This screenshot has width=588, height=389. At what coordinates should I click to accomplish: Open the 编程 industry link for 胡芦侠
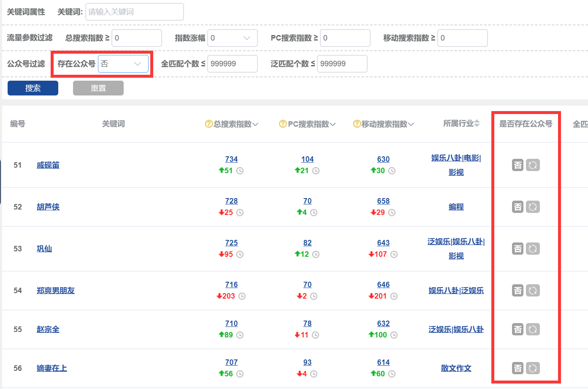tap(456, 207)
